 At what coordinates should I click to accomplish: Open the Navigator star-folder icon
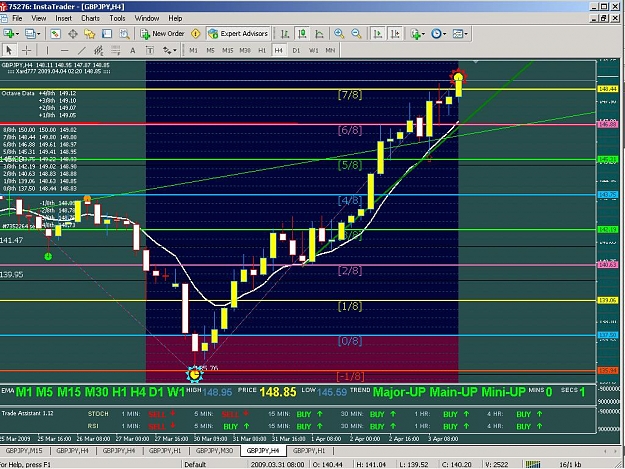(90, 34)
